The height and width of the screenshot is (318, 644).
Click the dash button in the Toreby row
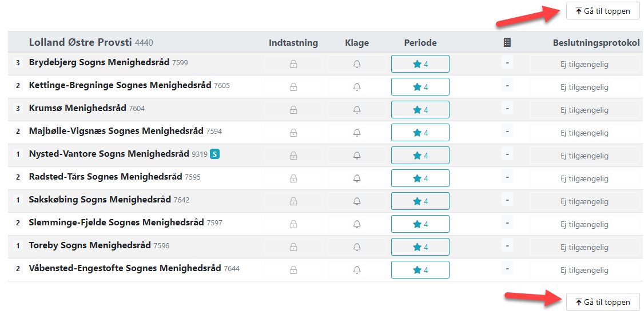point(507,246)
